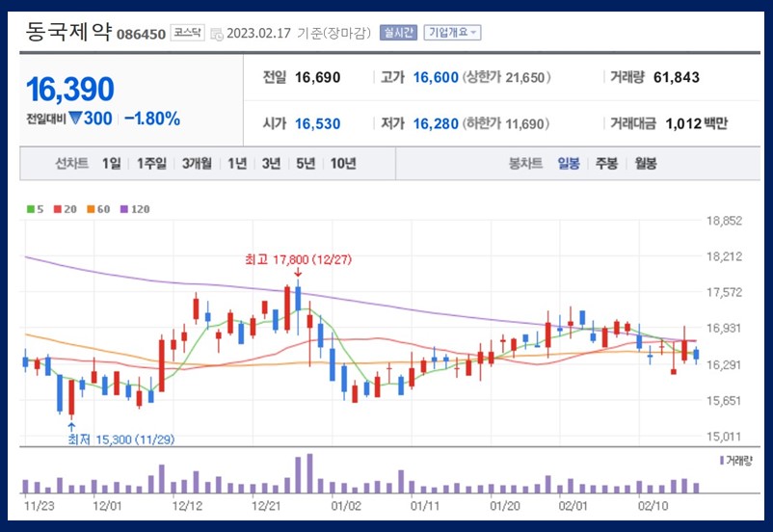The image size is (773, 532).
Task: Click the orange 60-day moving average swatch
Action: 91,209
